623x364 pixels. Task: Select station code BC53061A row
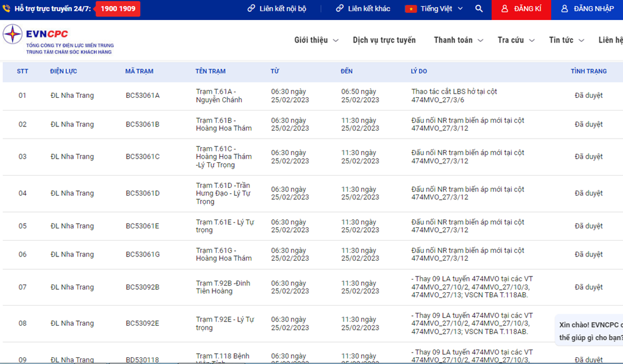[142, 95]
